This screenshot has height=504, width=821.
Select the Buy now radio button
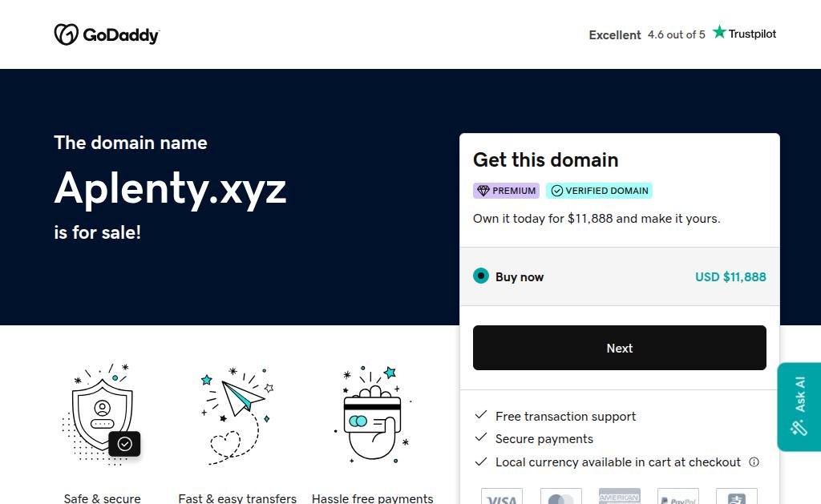click(x=481, y=276)
